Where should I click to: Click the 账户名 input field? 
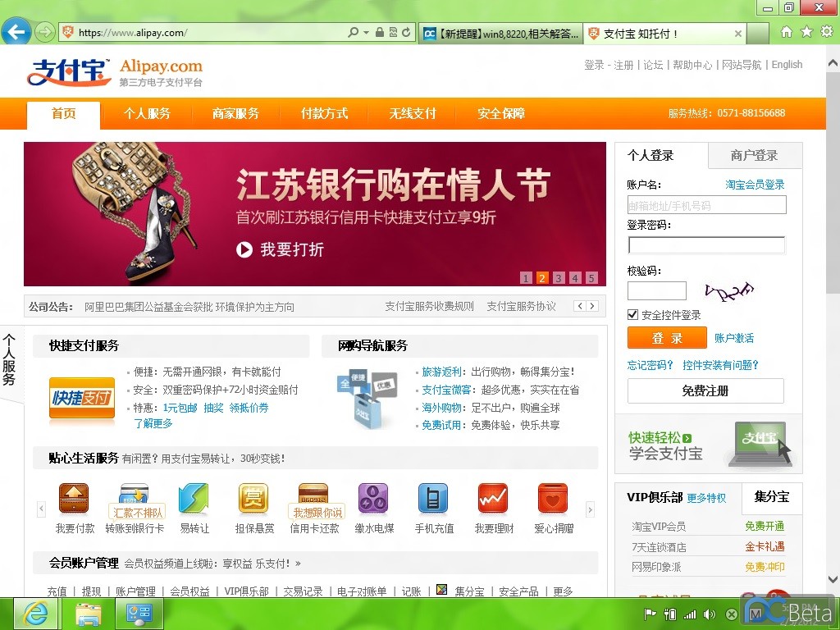click(706, 205)
